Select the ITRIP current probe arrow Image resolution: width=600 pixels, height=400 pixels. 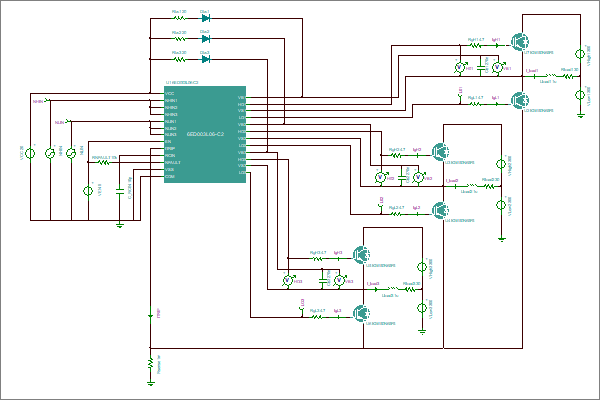[x=151, y=314]
